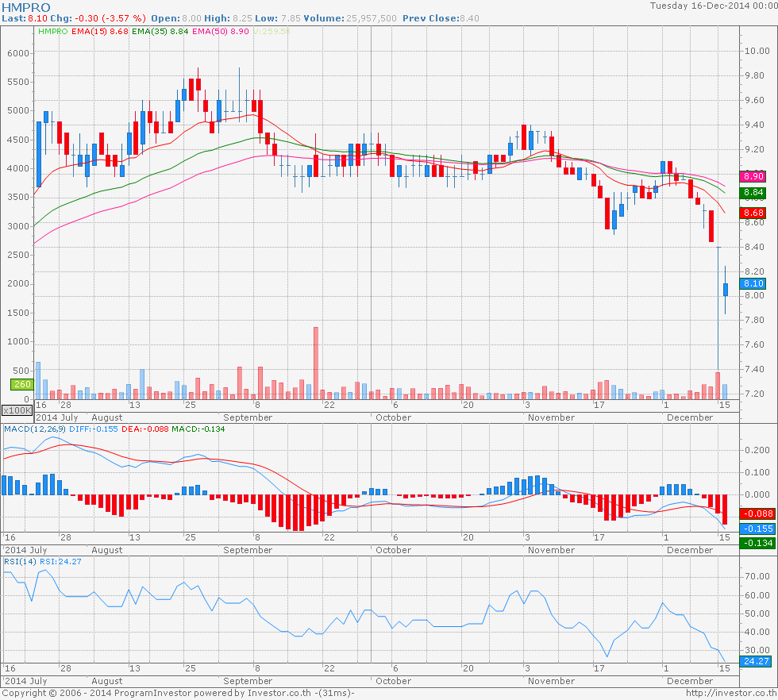
Task: Click the 'EMA(15) 8.68' legend label
Action: tap(100, 31)
